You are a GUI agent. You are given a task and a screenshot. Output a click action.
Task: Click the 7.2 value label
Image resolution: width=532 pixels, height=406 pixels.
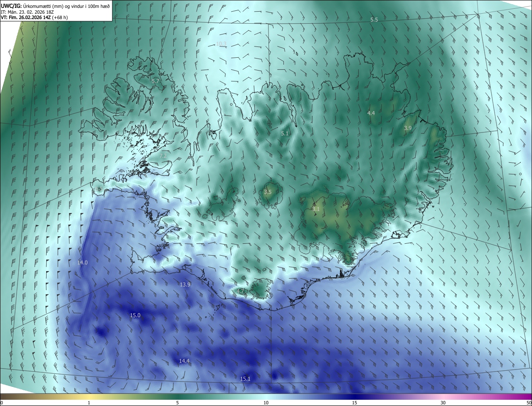coord(163,155)
